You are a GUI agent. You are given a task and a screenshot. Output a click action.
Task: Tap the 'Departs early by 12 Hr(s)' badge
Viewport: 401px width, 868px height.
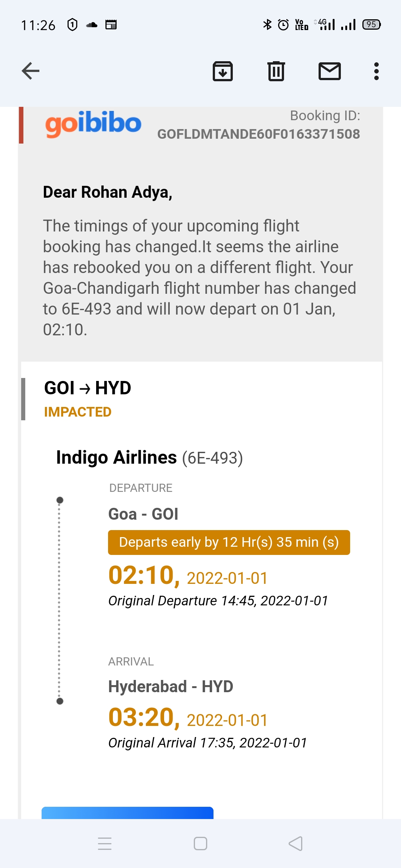(229, 542)
